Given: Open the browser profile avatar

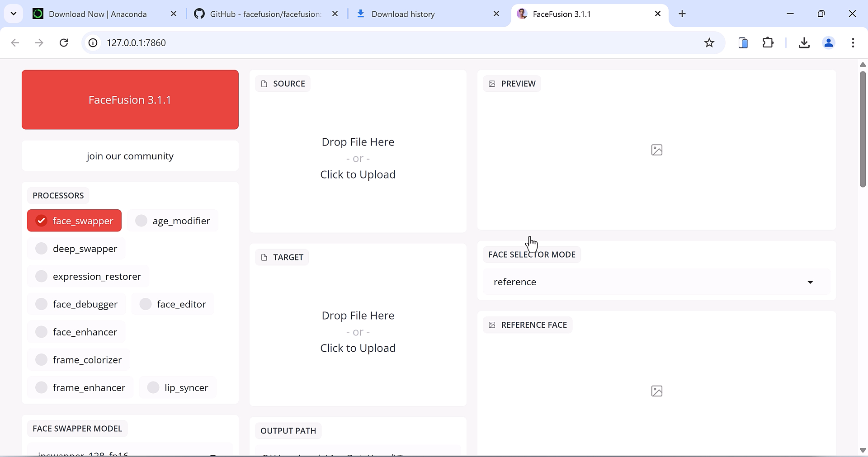Looking at the screenshot, I should point(829,42).
